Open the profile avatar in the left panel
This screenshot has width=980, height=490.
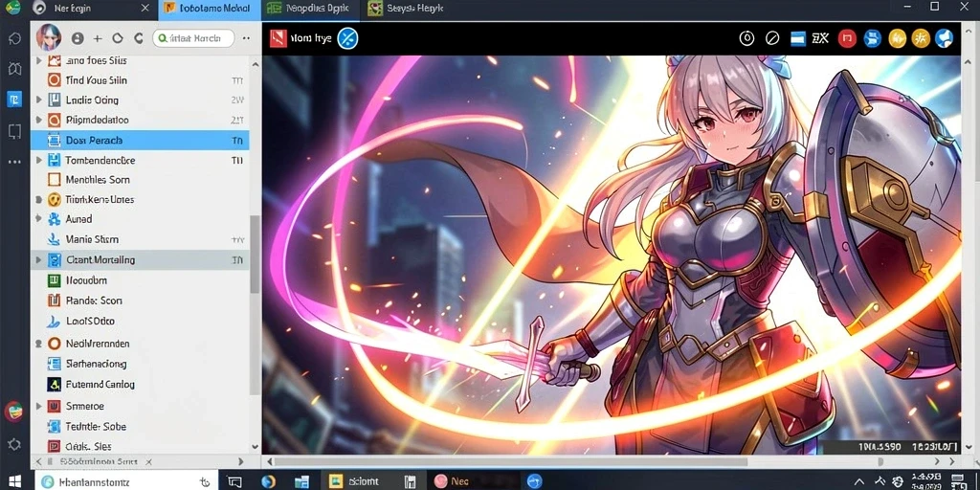[49, 38]
